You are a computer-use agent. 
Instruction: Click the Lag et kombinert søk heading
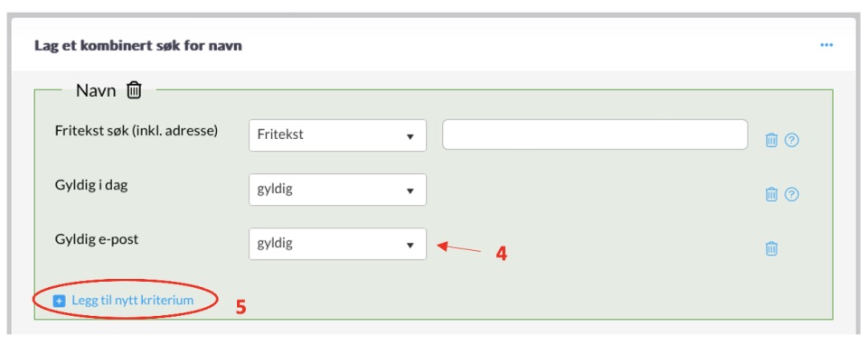tap(138, 45)
